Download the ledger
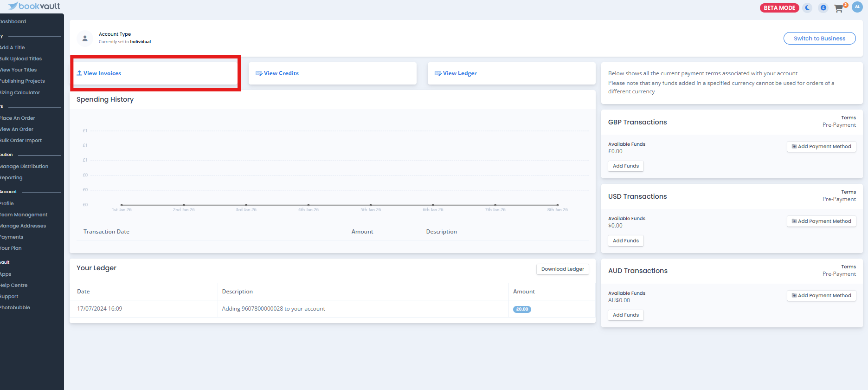 click(562, 269)
